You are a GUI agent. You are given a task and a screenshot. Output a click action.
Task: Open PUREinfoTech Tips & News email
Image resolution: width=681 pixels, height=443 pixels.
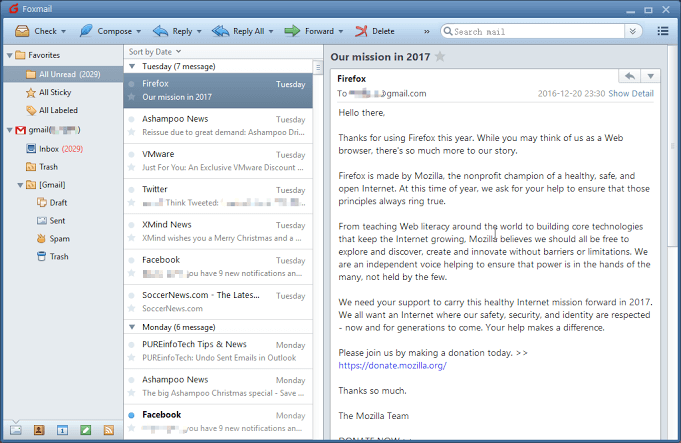coord(218,351)
